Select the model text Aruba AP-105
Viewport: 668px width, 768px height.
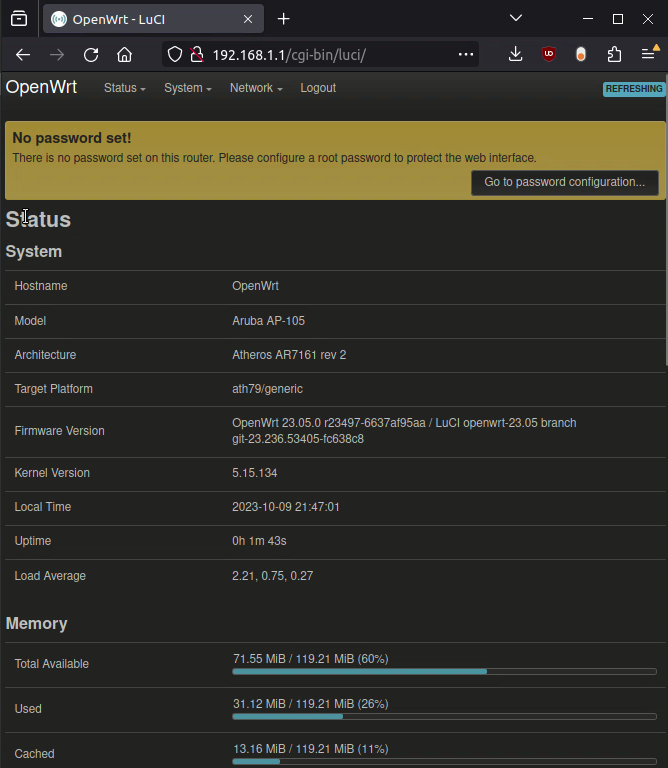click(268, 321)
